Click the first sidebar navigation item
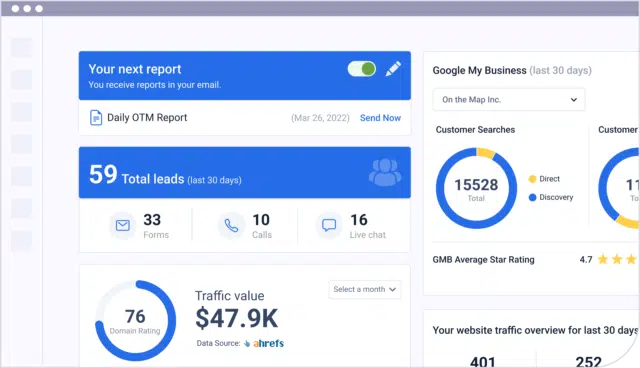The width and height of the screenshot is (640, 368). (x=21, y=48)
